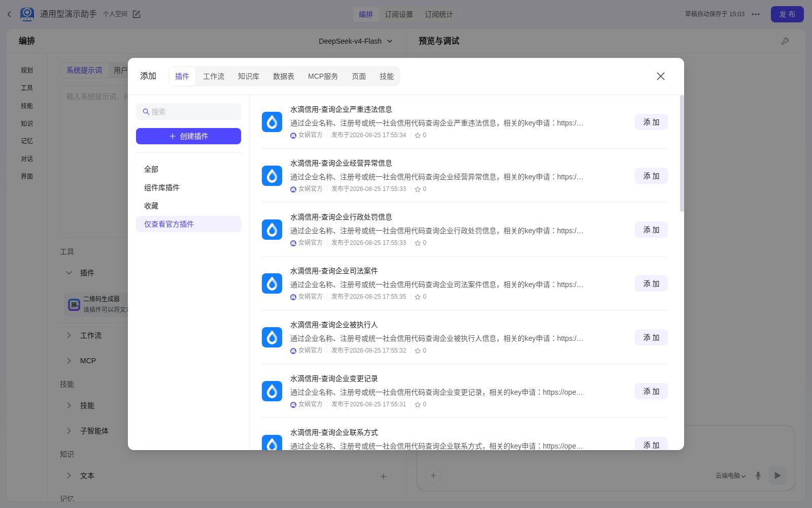Viewport: 812px width, 508px height.
Task: Open the 订阅设置 top tab
Action: [x=399, y=14]
